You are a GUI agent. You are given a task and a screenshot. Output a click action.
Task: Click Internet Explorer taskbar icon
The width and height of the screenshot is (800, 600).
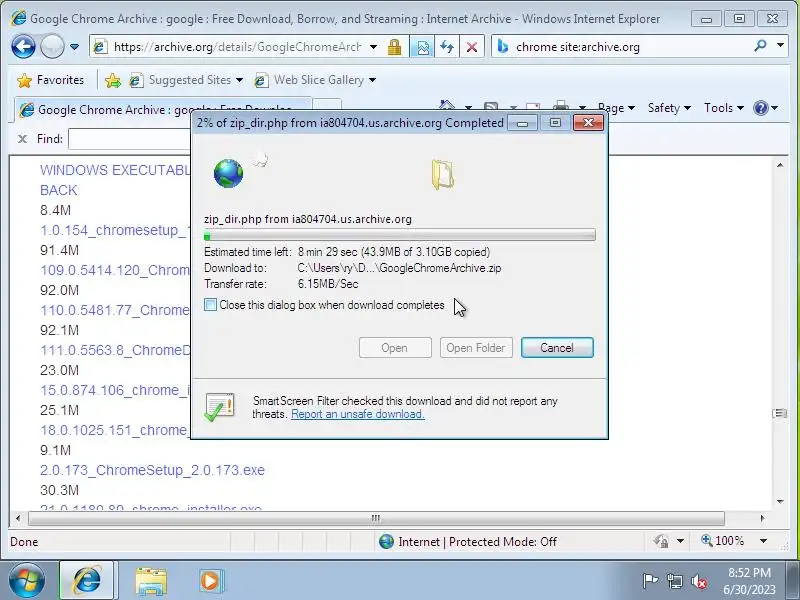[x=88, y=581]
